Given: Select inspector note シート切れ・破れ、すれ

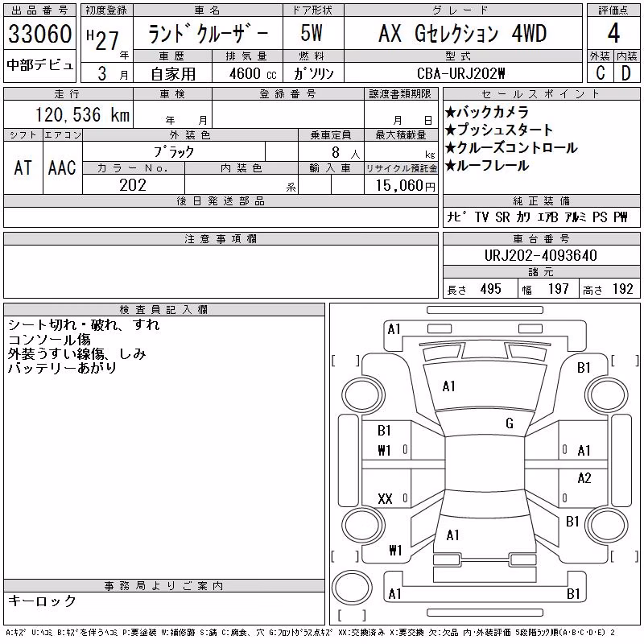Looking at the screenshot, I should 84,325.
